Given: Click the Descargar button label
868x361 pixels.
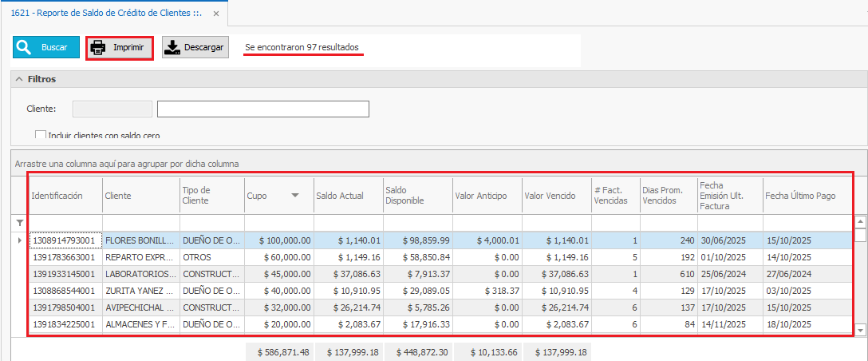Looking at the screenshot, I should coord(203,48).
